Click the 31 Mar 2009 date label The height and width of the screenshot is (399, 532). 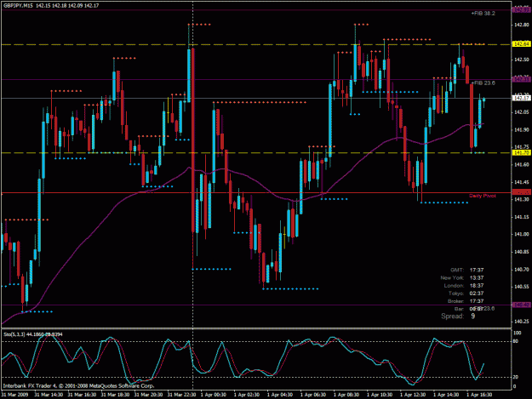pos(15,395)
